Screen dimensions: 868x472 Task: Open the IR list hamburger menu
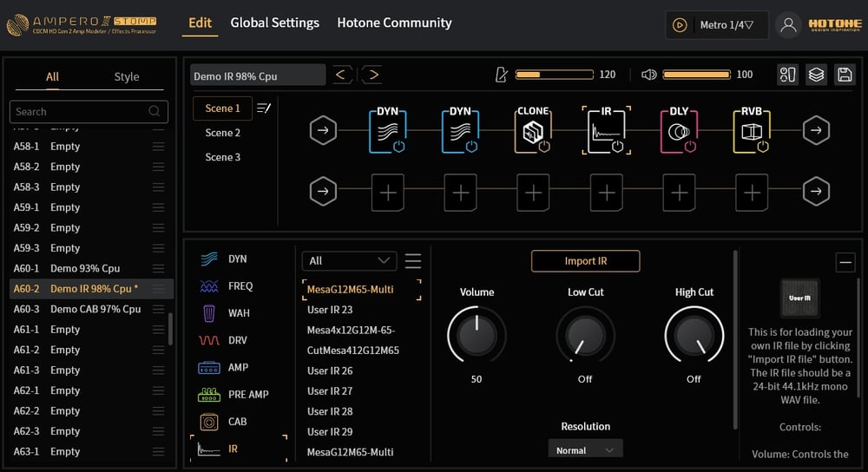coord(413,260)
